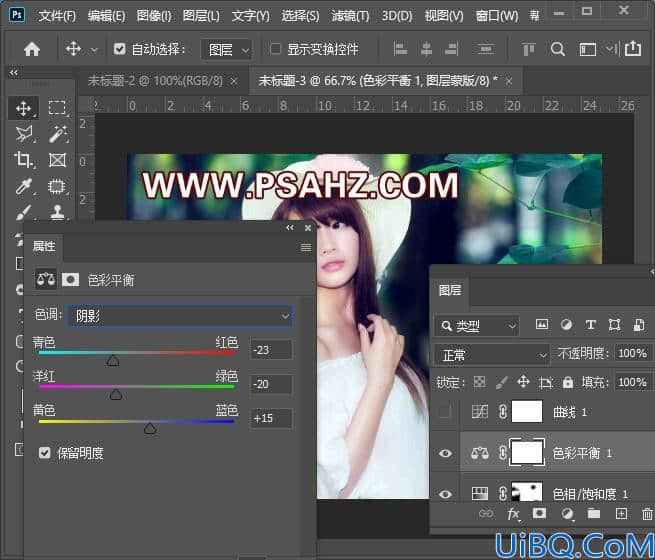This screenshot has height=560, width=655.
Task: Select the Rectangular Marquee tool
Action: [x=57, y=108]
